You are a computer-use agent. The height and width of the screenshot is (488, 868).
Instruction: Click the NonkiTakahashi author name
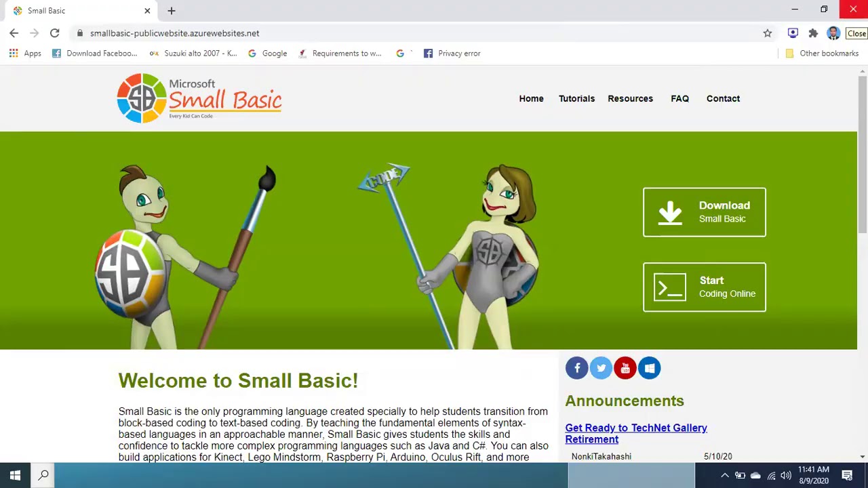pos(601,457)
